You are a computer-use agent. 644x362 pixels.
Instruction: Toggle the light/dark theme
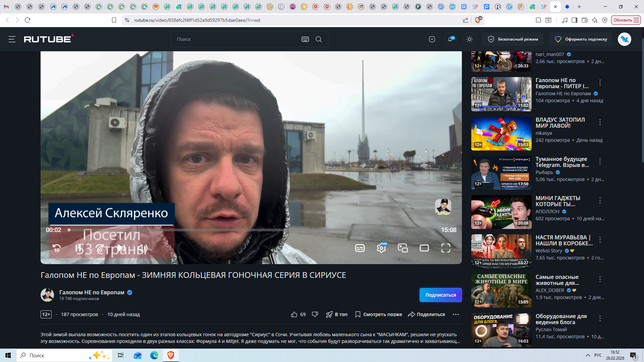click(470, 39)
